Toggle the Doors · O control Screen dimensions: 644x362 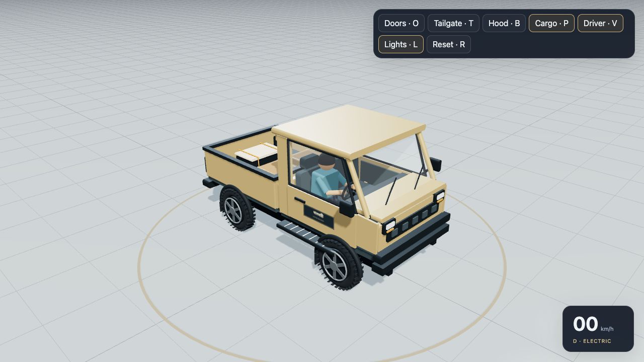401,23
